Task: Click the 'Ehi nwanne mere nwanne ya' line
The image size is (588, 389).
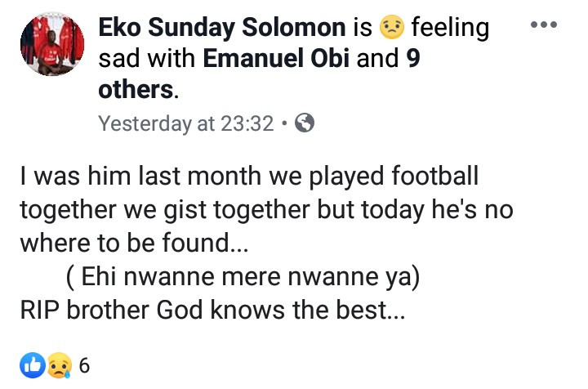Action: [x=243, y=278]
